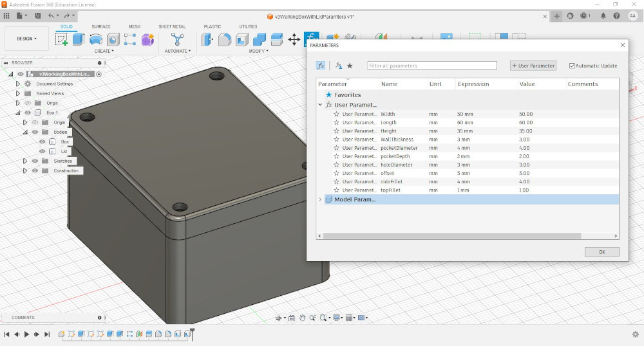644x346 pixels.
Task: Toggle Automatic Update checkbox
Action: tap(572, 66)
